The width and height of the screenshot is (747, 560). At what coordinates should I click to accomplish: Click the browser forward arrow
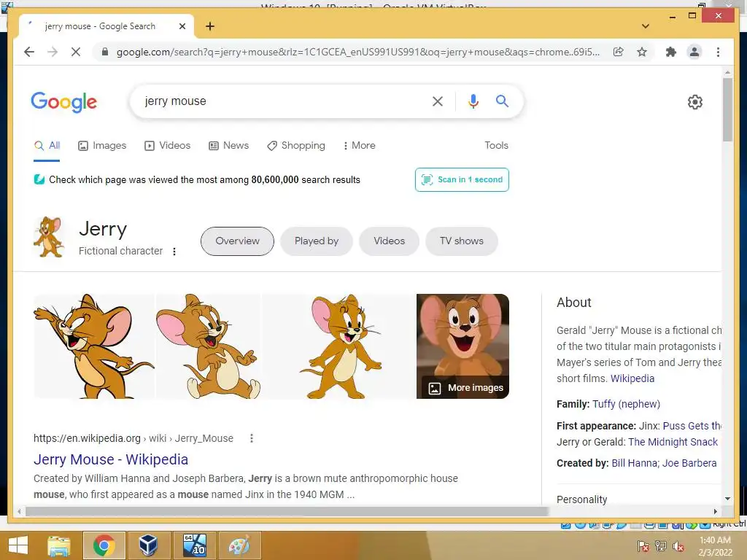[53, 52]
